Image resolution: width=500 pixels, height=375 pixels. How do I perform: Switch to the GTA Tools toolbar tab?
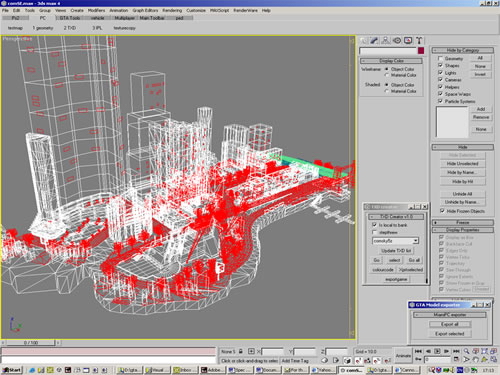(70, 18)
